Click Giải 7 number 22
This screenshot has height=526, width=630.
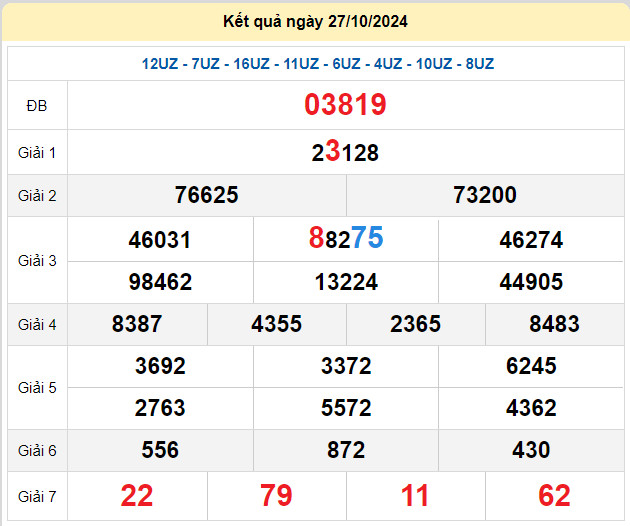click(x=137, y=496)
